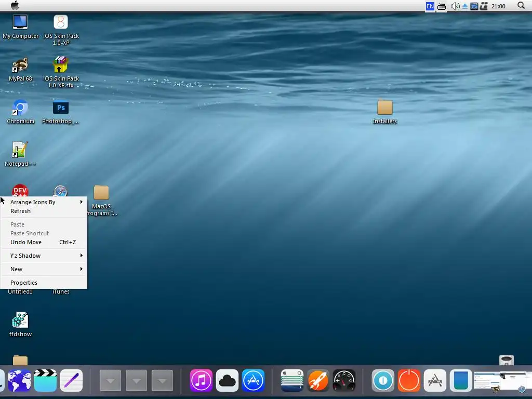
Task: Open the Spotlight search magnifier
Action: (x=521, y=5)
